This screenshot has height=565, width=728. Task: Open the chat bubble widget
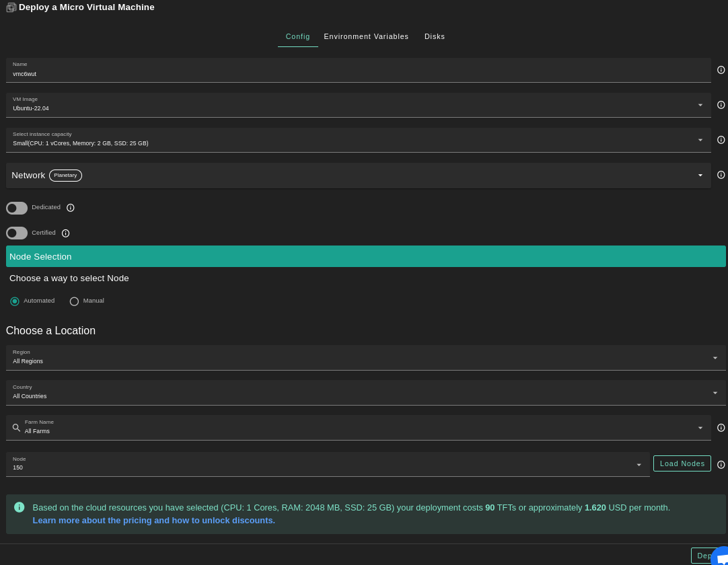pyautogui.click(x=721, y=558)
